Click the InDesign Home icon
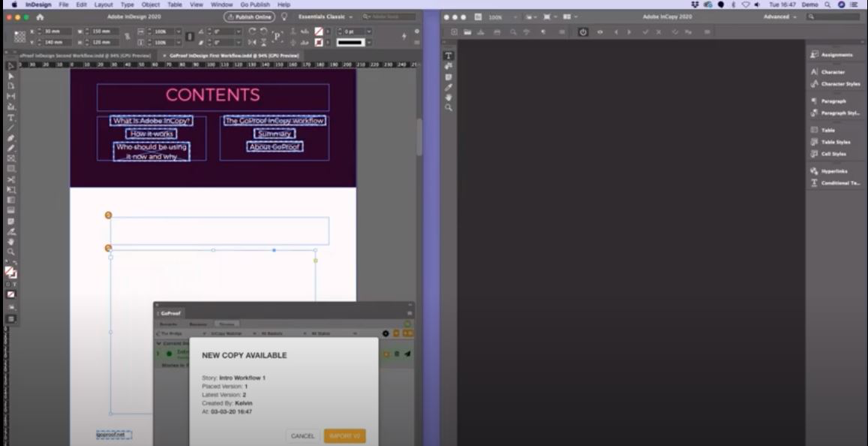The image size is (868, 446). (40, 17)
